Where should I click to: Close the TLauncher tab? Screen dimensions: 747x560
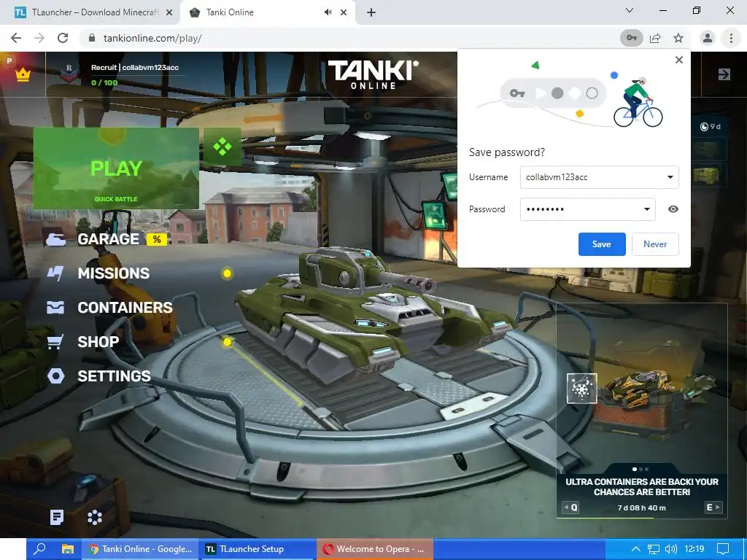169,12
